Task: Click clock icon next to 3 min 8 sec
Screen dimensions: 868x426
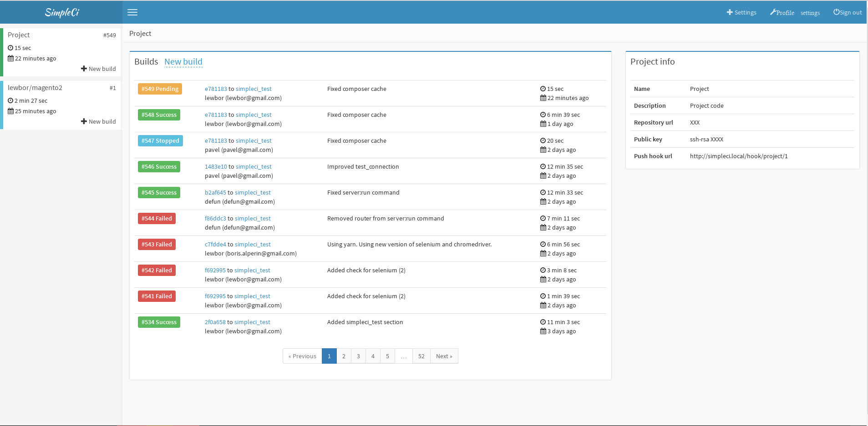Action: click(x=543, y=270)
